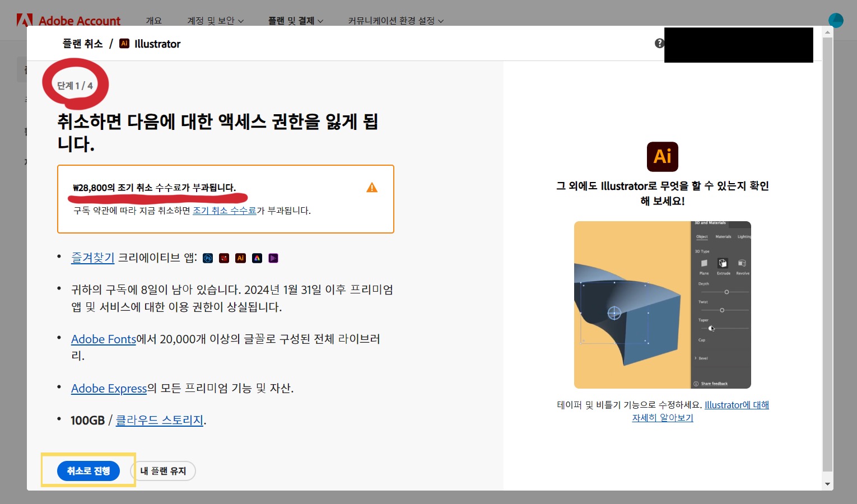Click the dialog scrollbar up arrow

point(827,32)
